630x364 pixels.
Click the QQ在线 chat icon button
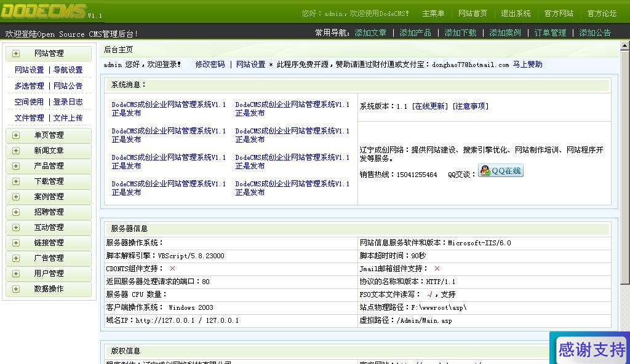click(501, 171)
